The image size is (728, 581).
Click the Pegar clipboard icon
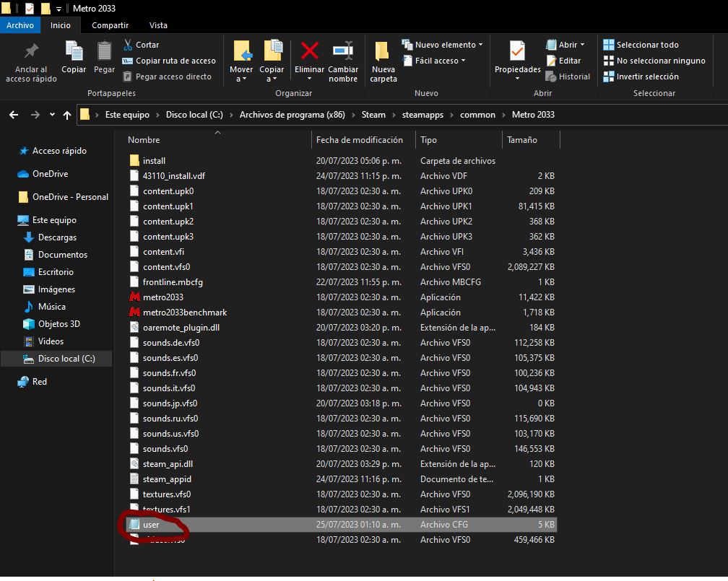coord(104,51)
